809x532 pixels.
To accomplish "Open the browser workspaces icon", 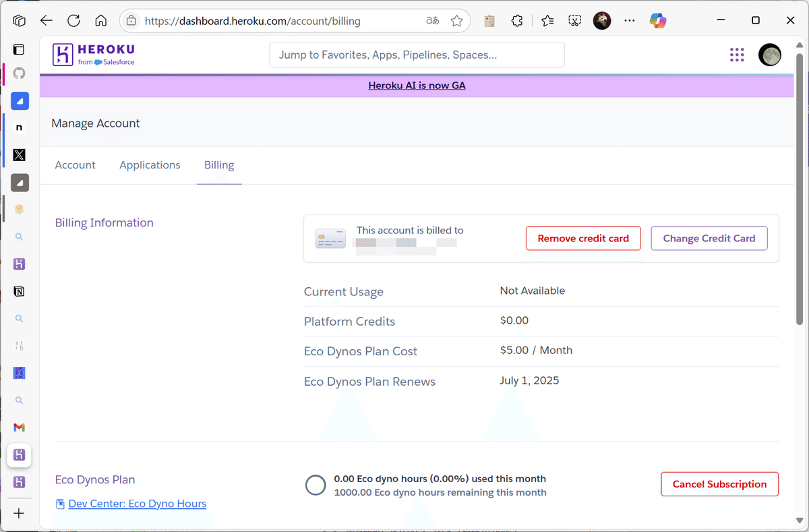I will point(19,20).
